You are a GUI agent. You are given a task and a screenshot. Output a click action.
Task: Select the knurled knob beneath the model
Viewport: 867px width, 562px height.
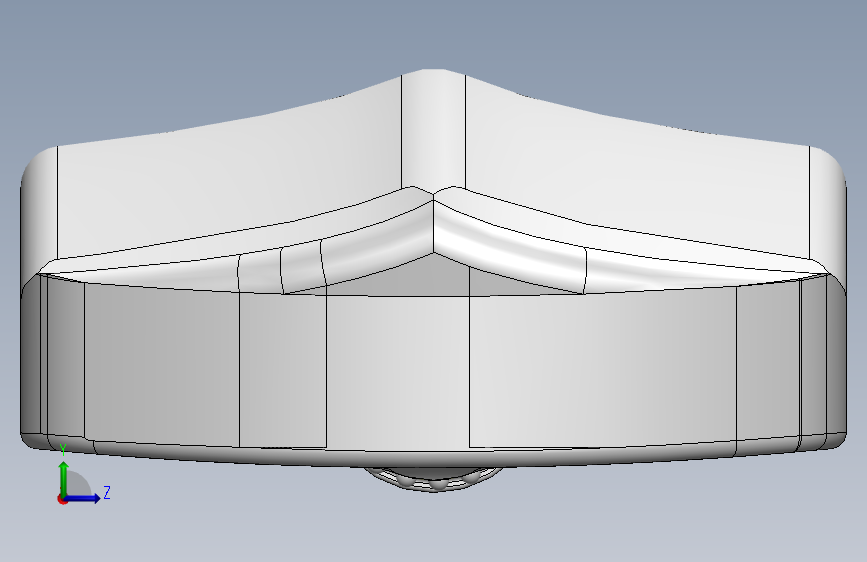433,479
